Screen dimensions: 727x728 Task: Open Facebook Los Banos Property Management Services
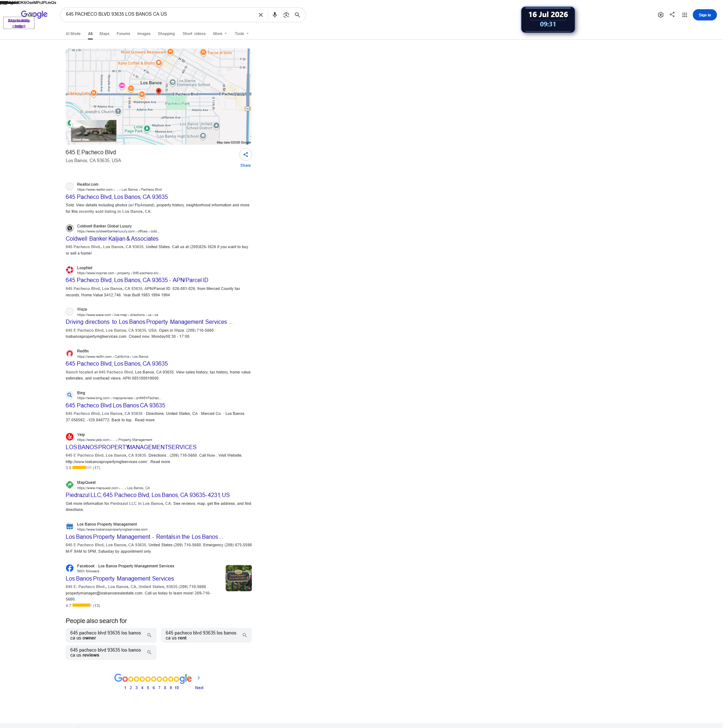(x=121, y=582)
